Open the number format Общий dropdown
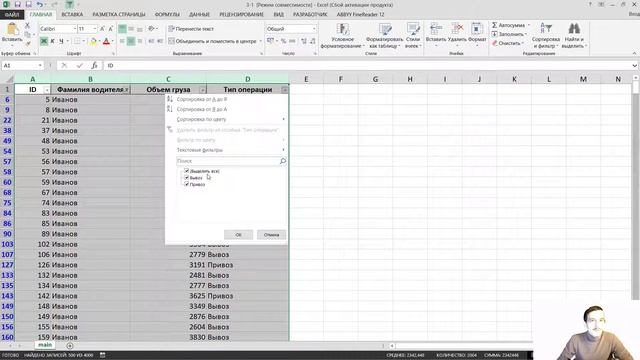The image size is (640, 360). coord(314,29)
